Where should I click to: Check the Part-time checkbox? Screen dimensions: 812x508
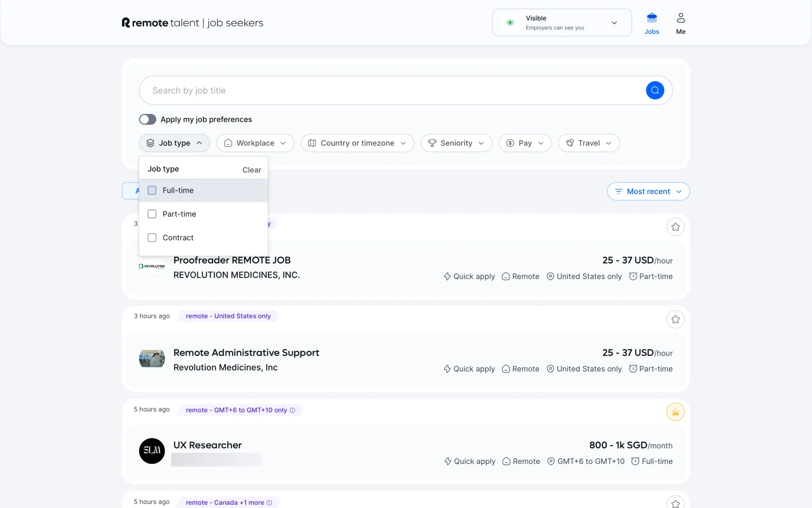[152, 214]
